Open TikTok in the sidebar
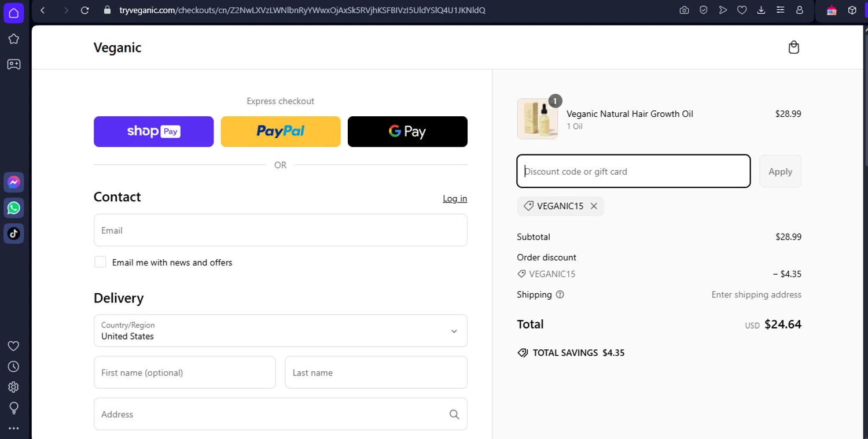Image resolution: width=868 pixels, height=439 pixels. click(x=14, y=233)
